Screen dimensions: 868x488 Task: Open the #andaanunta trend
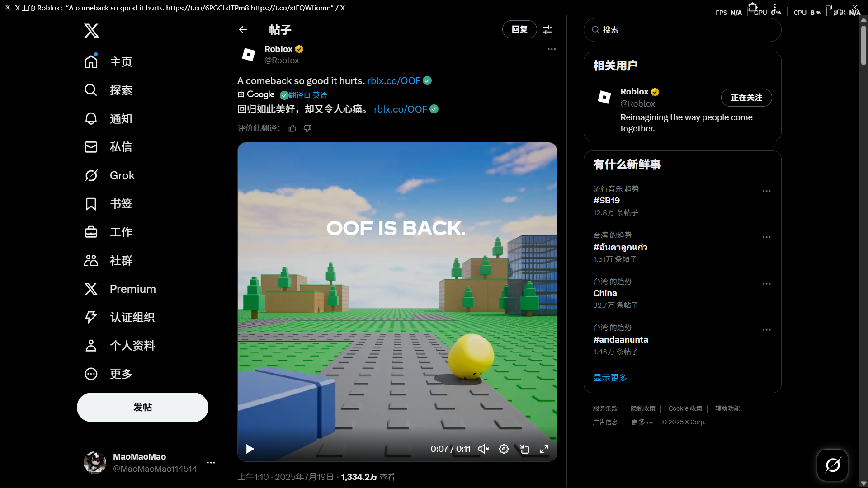pos(621,339)
